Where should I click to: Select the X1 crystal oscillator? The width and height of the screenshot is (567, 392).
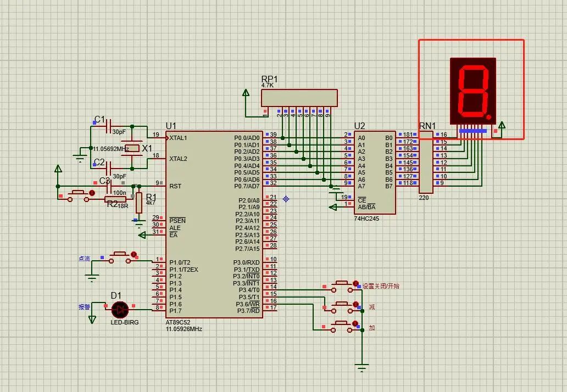point(132,148)
